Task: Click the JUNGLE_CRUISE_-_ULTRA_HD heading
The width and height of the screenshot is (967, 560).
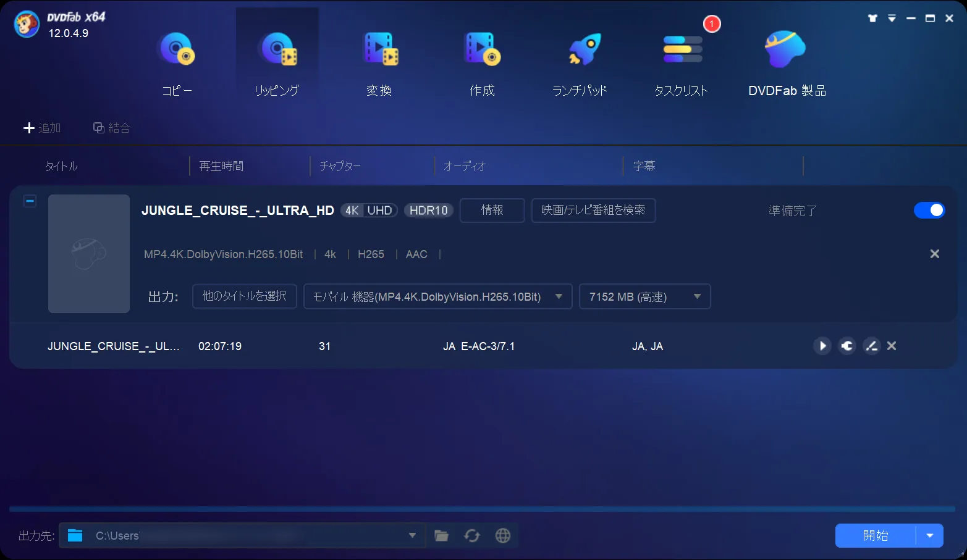Action: pos(238,211)
